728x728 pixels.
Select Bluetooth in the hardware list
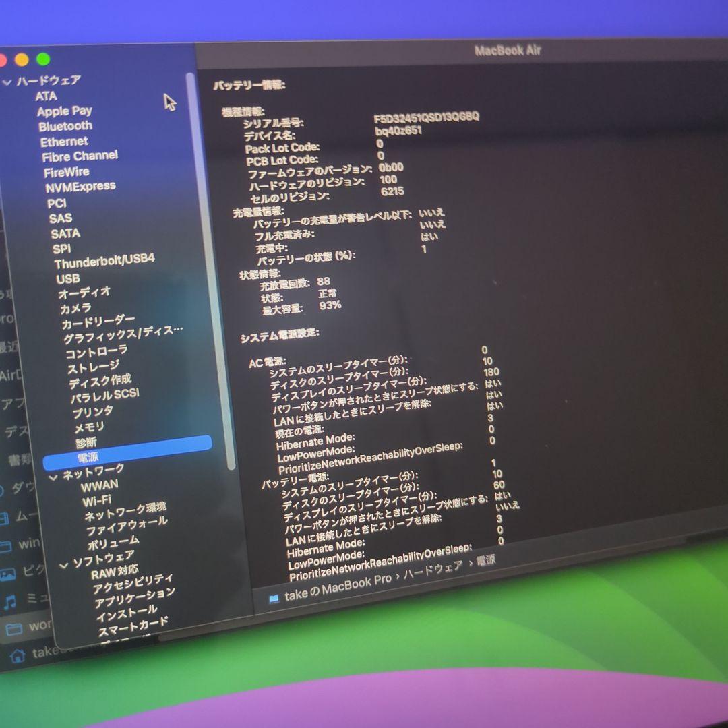point(65,126)
